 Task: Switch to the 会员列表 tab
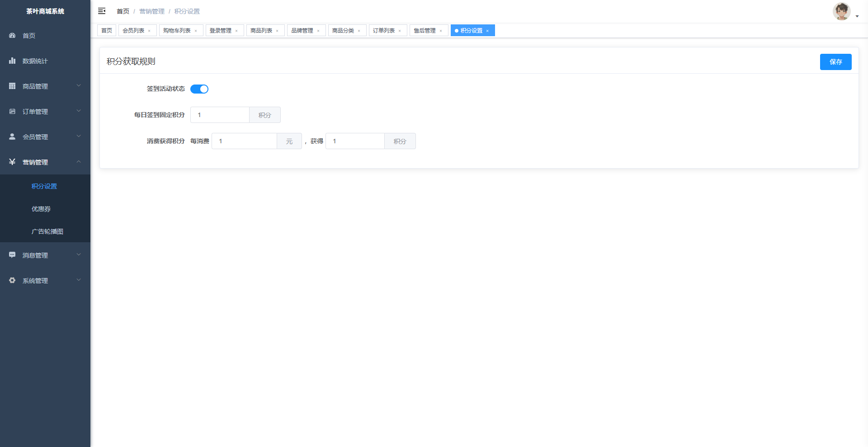click(x=133, y=31)
